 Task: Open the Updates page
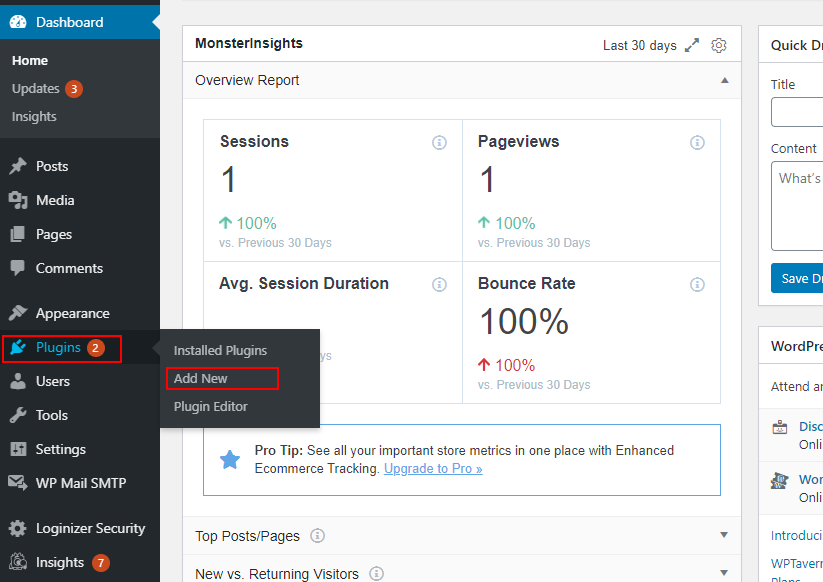(36, 89)
